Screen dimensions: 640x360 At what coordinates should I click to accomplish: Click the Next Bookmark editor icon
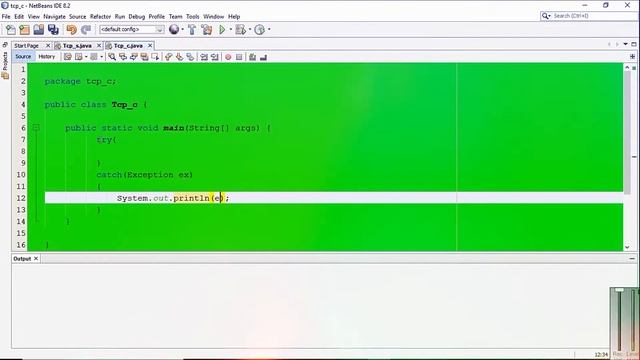coord(179,57)
